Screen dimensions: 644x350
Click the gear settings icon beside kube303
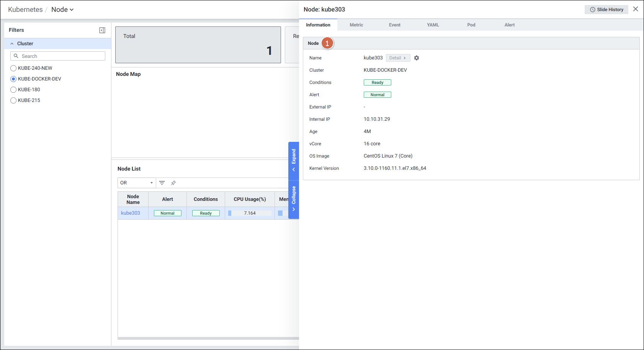pyautogui.click(x=417, y=58)
